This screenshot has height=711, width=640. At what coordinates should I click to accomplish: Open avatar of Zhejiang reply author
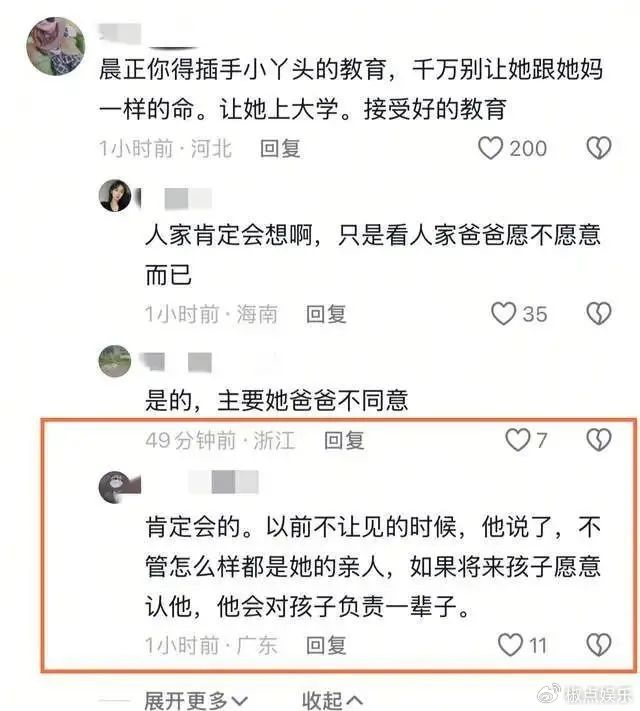coord(115,361)
